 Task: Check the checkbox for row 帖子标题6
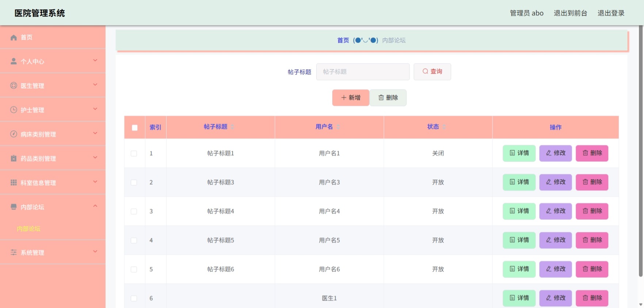click(x=134, y=269)
